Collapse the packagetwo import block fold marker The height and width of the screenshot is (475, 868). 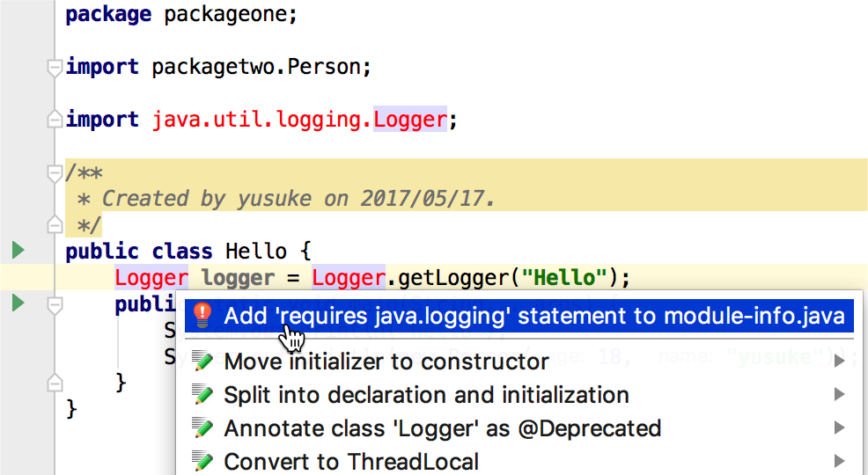click(55, 68)
